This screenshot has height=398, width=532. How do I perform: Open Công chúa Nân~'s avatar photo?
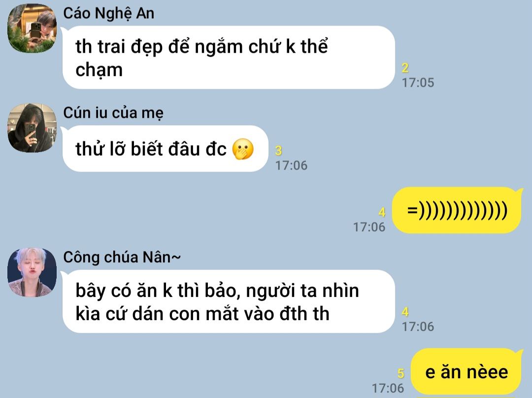tap(32, 272)
